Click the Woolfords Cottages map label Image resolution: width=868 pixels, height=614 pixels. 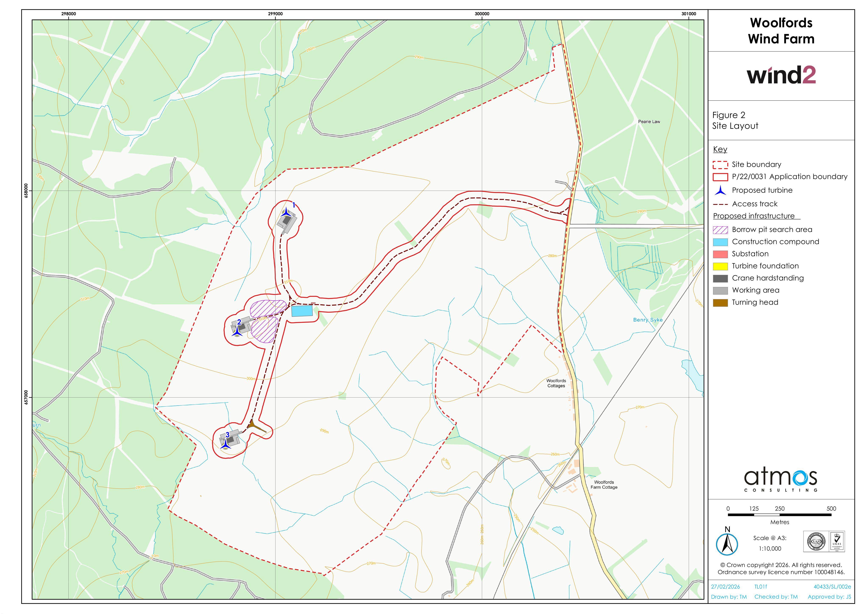(556, 383)
